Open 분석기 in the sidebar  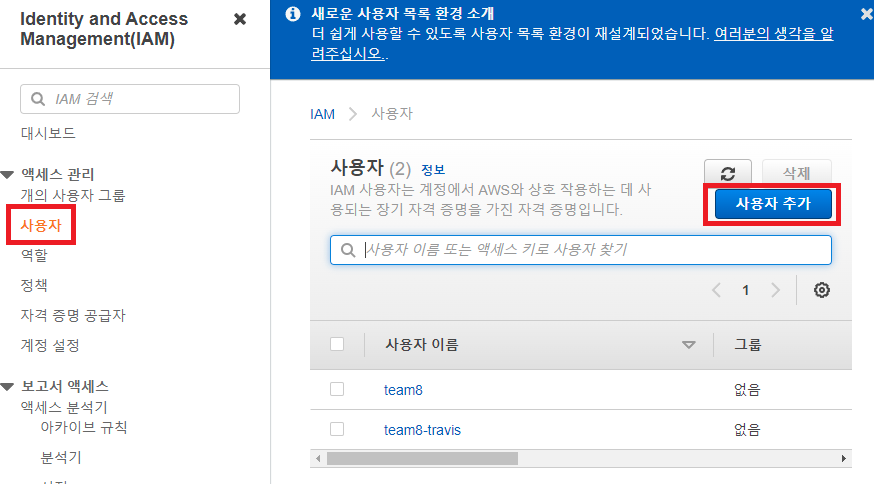[61, 458]
